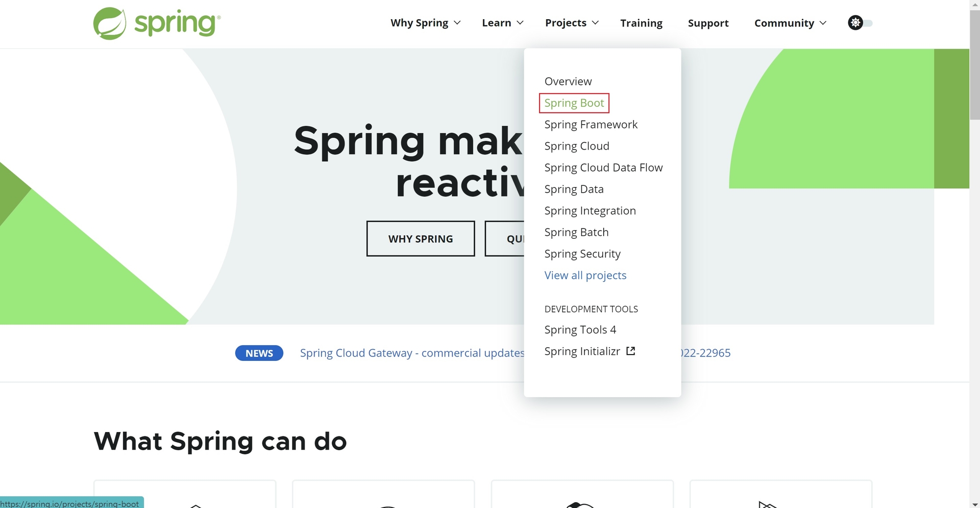
Task: Click the What Spring can do heading
Action: 220,441
